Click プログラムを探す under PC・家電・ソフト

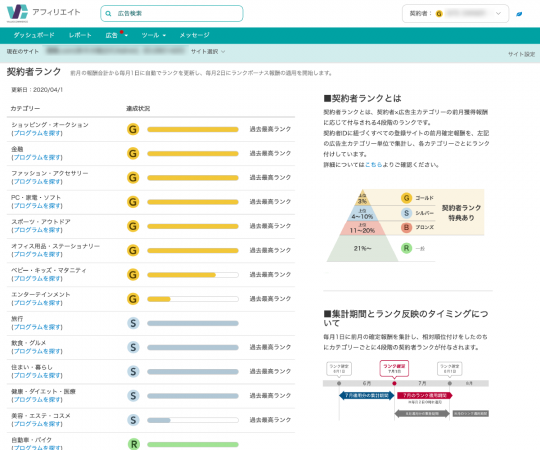tap(37, 206)
